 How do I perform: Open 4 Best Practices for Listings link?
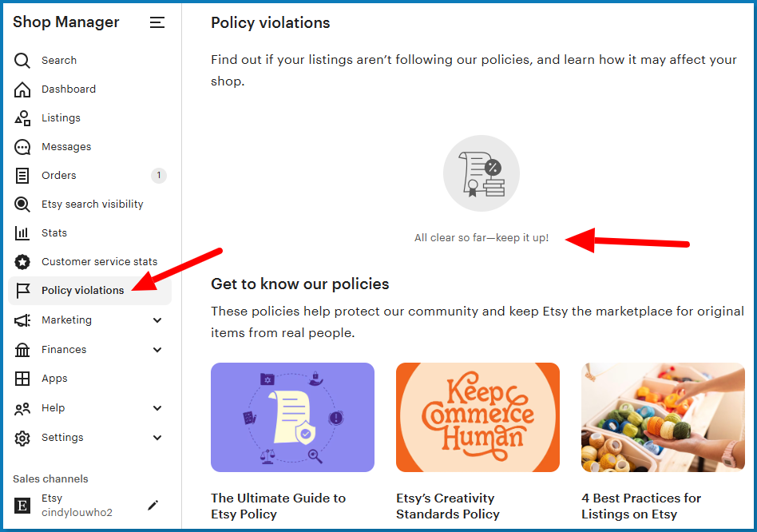641,506
